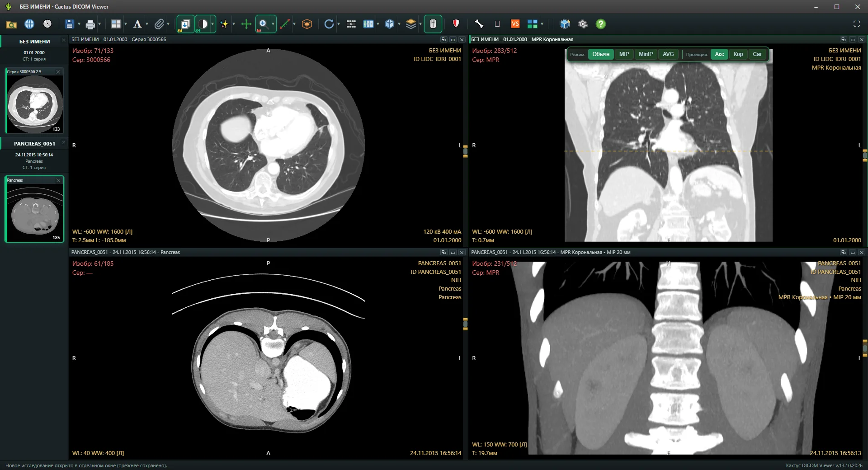Toggle fullscreen with corner brackets icon
Screen dimensions: 868x470
(x=856, y=24)
